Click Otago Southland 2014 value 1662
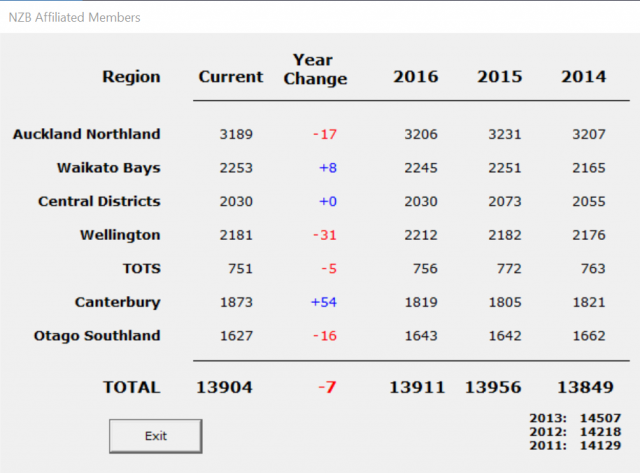Image resolution: width=640 pixels, height=473 pixels. pyautogui.click(x=589, y=335)
